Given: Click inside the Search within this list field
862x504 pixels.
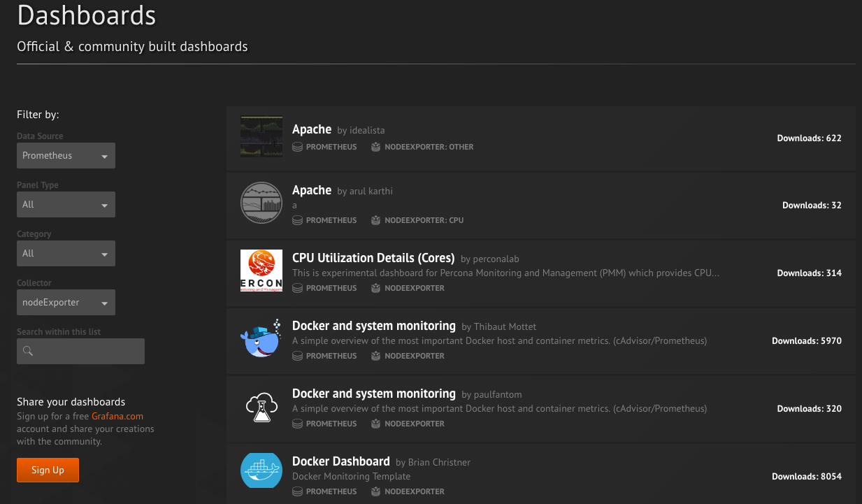Looking at the screenshot, I should (x=80, y=351).
